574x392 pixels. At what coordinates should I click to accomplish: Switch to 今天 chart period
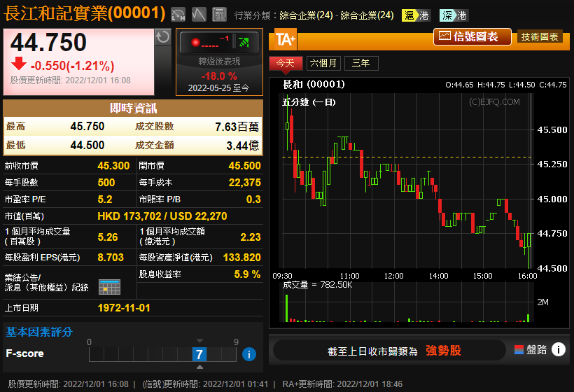(286, 63)
